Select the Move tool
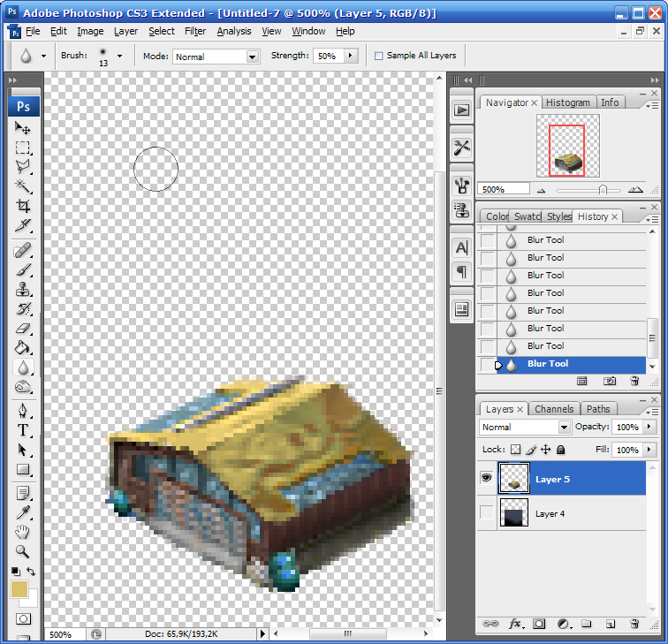The image size is (668, 644). [23, 128]
